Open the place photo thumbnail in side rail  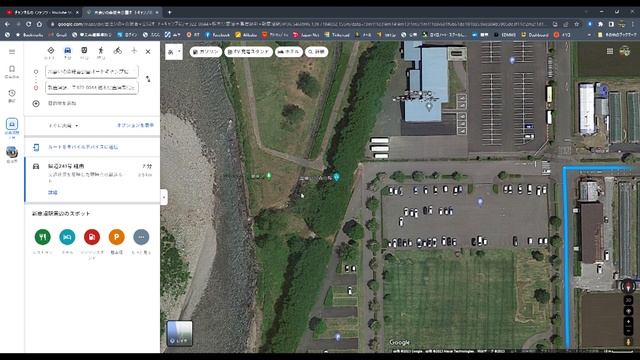12,155
